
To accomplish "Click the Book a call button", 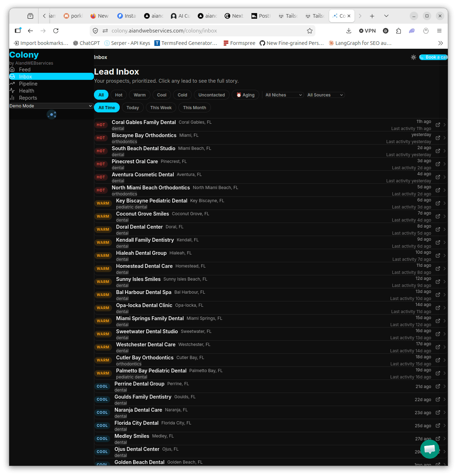I will 434,57.
